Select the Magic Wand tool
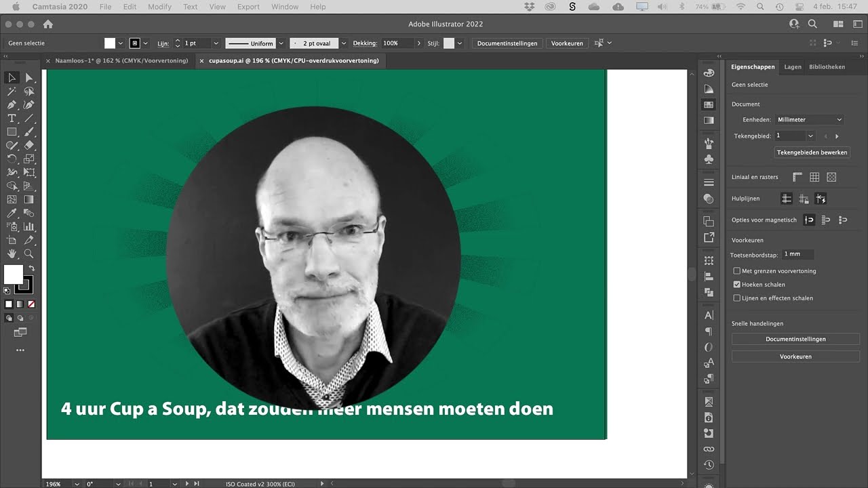The height and width of the screenshot is (488, 868). (12, 91)
